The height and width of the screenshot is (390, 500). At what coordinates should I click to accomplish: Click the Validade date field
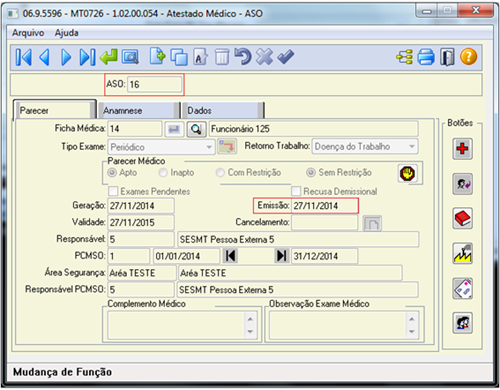[x=141, y=223]
